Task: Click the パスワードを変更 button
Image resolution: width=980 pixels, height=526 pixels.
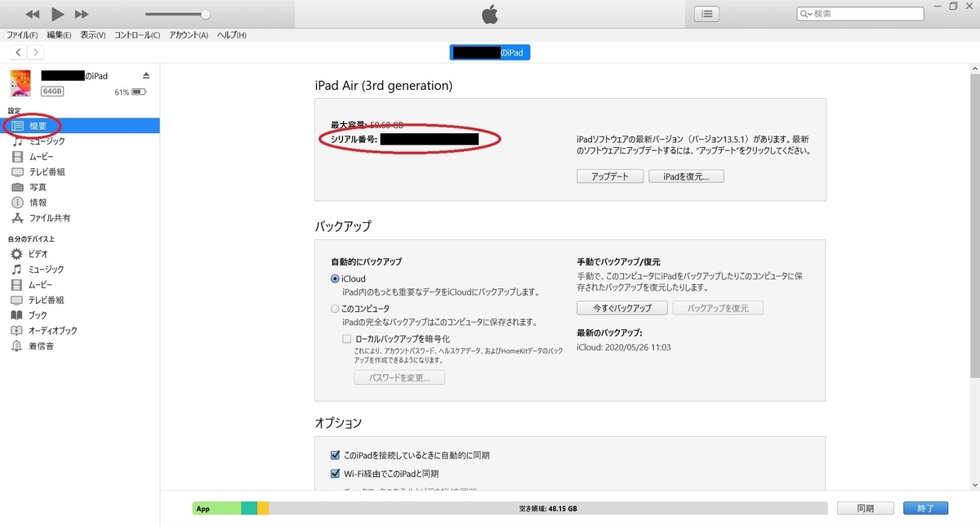Action: 399,378
